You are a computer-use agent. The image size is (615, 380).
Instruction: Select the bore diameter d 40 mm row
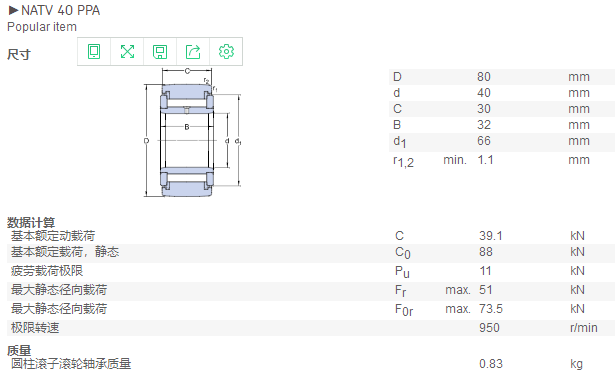[502, 93]
